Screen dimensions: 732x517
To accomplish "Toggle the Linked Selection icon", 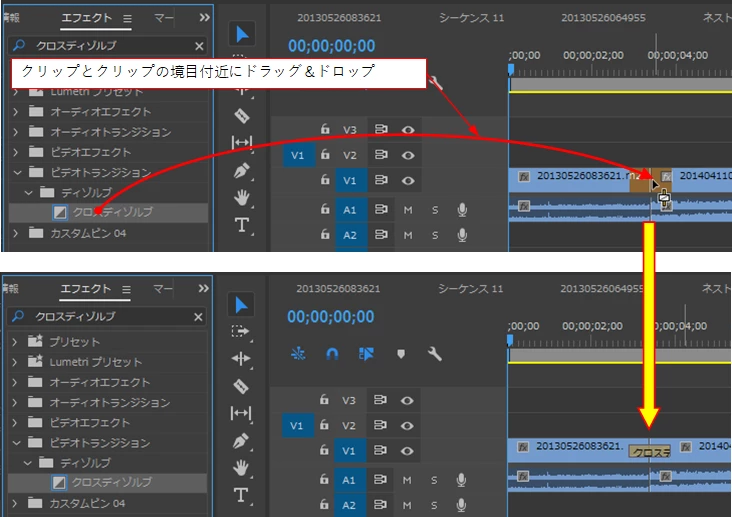I will point(366,354).
